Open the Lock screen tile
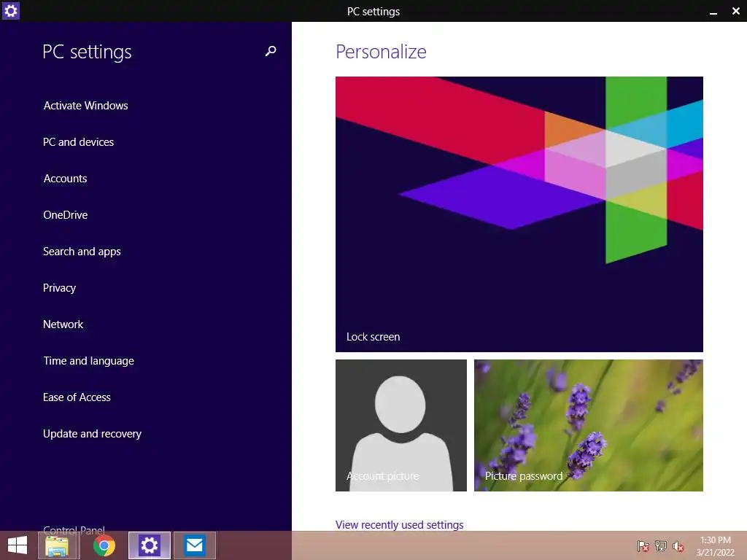 pos(519,214)
